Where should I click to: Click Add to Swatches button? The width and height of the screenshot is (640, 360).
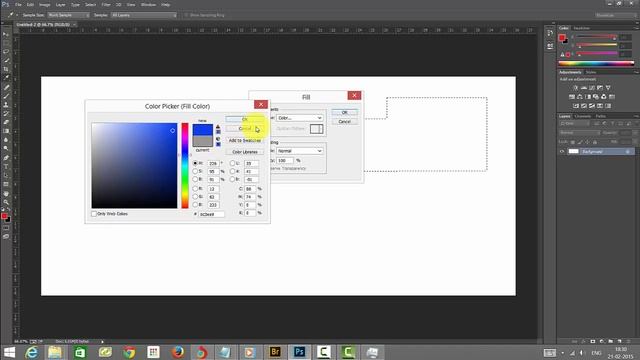(x=244, y=140)
